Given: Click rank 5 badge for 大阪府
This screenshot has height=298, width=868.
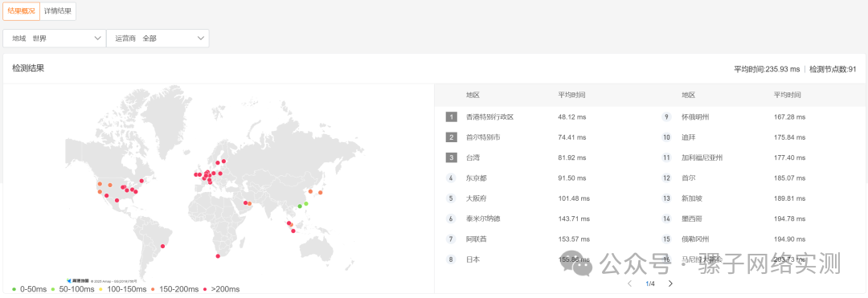Looking at the screenshot, I should [452, 198].
